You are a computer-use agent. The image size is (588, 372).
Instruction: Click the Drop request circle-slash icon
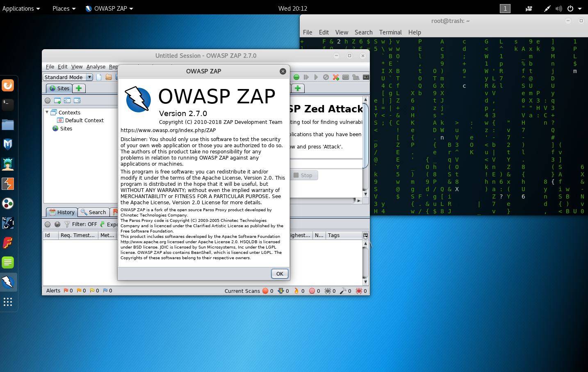[x=326, y=77]
